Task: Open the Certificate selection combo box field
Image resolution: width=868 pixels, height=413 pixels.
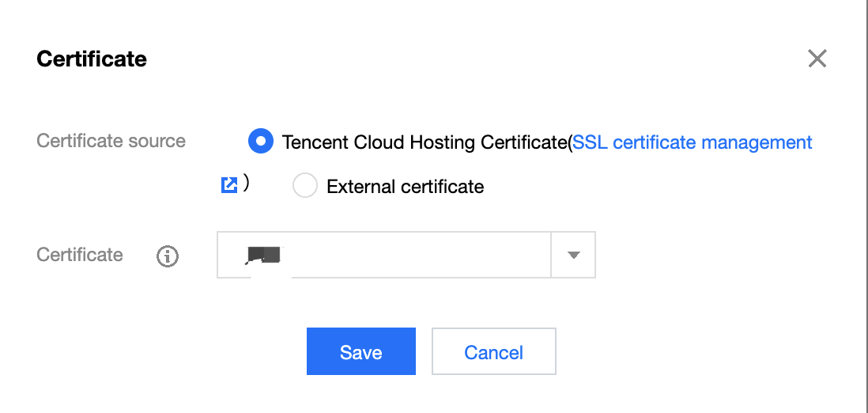Action: 406,255
